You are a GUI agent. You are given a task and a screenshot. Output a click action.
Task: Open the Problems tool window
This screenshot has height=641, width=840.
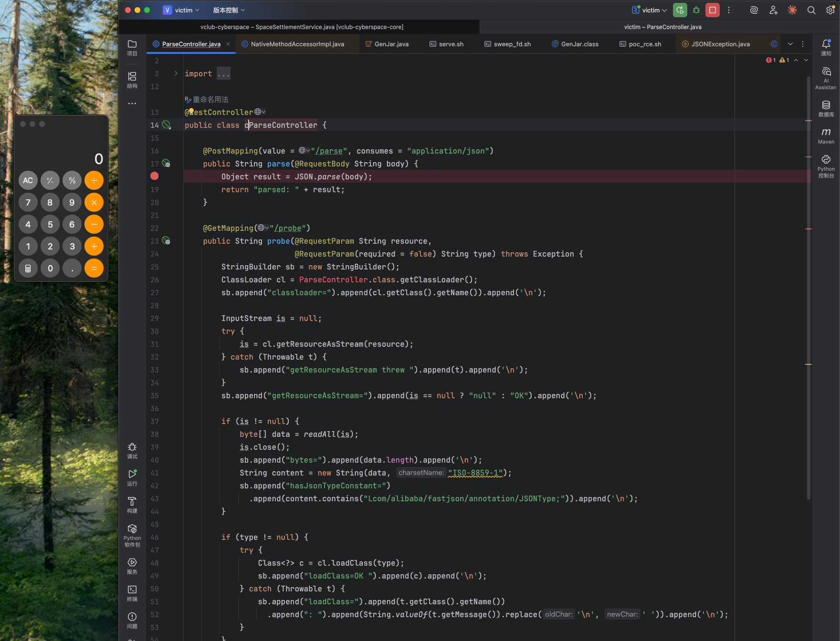[132, 620]
